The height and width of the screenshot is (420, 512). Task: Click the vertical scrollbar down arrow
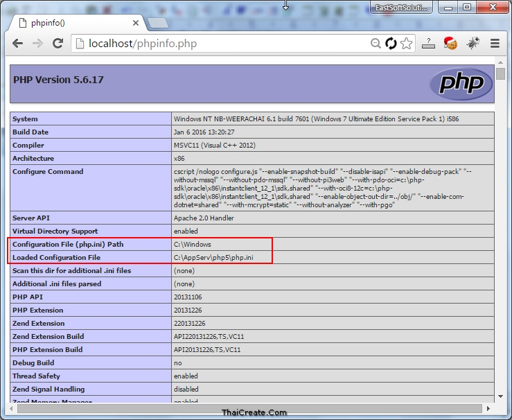500,396
